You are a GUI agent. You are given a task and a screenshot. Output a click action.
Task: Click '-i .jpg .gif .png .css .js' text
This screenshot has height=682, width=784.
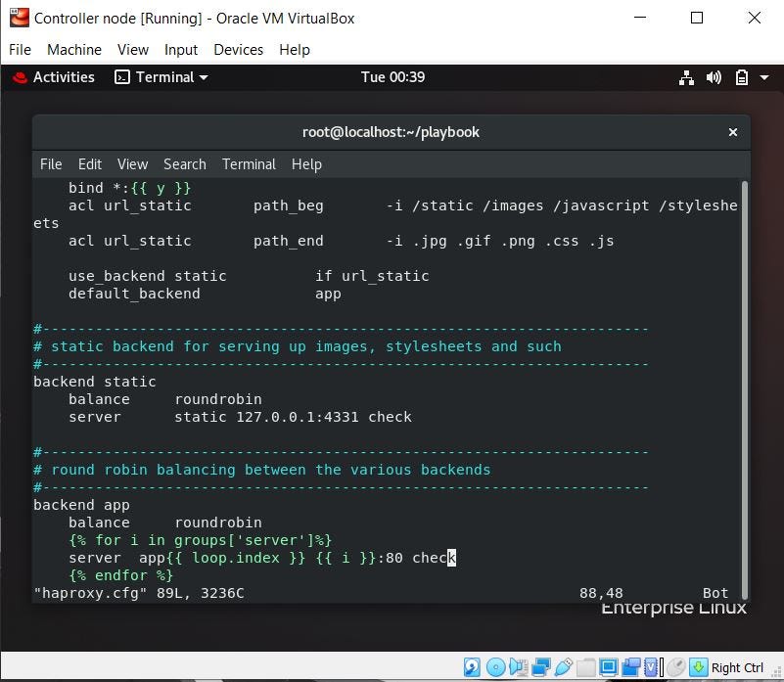[x=500, y=241]
